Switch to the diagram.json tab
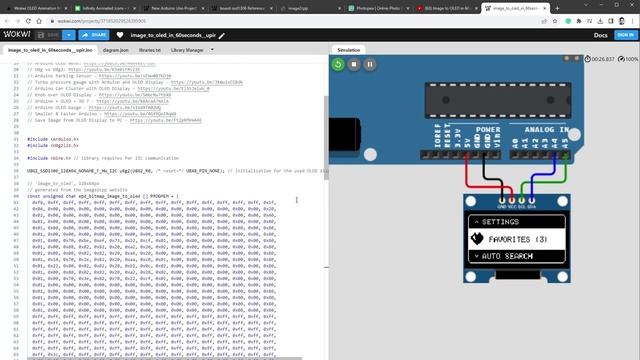Viewport: 640px width, 360px height. (x=116, y=50)
